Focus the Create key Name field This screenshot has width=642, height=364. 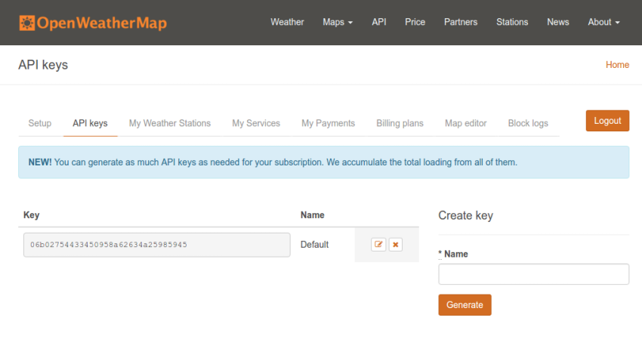(533, 274)
